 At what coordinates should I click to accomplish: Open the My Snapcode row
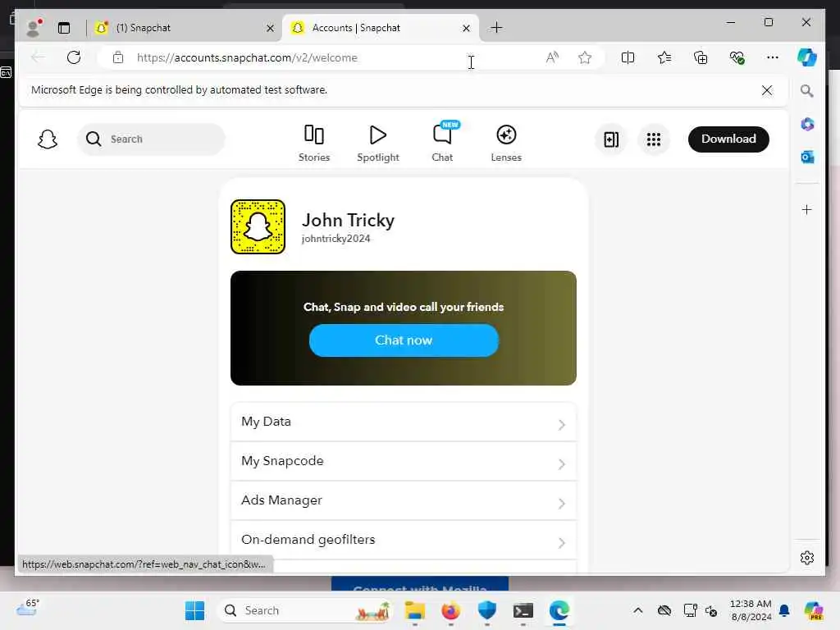pyautogui.click(x=404, y=461)
